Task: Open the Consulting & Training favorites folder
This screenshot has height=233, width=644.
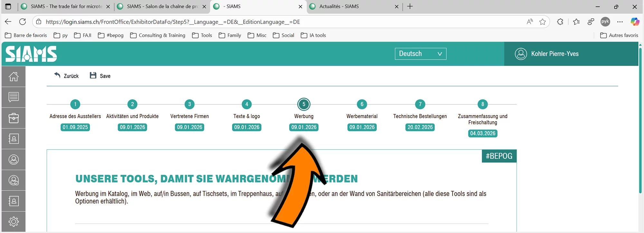Action: point(158,35)
